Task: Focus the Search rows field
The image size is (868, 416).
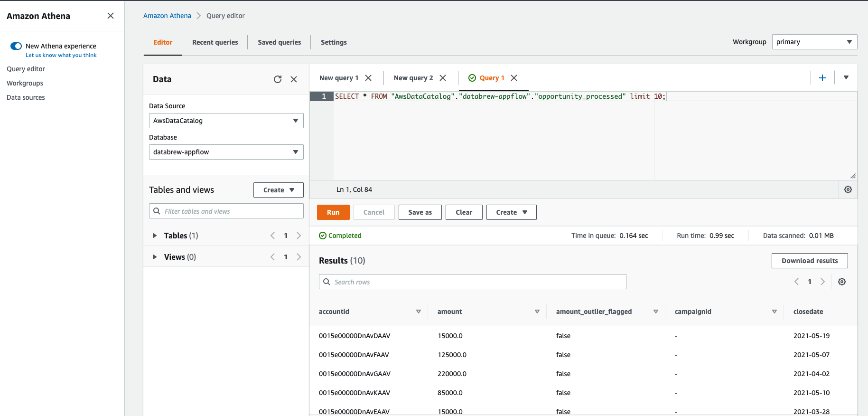Action: coord(473,282)
